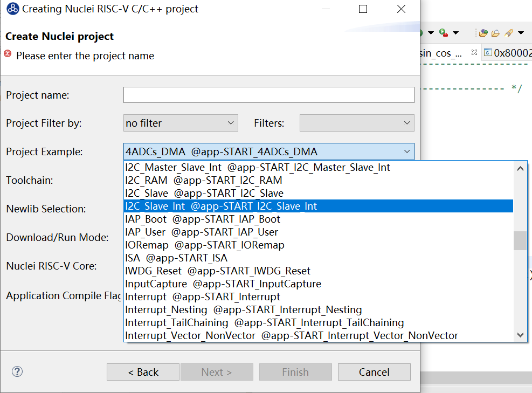Pick Interrupt_Nesting from the list
The height and width of the screenshot is (393, 532).
(243, 309)
